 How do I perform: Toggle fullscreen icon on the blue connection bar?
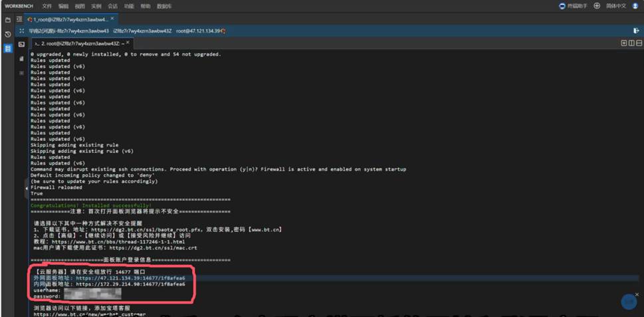coord(21,31)
